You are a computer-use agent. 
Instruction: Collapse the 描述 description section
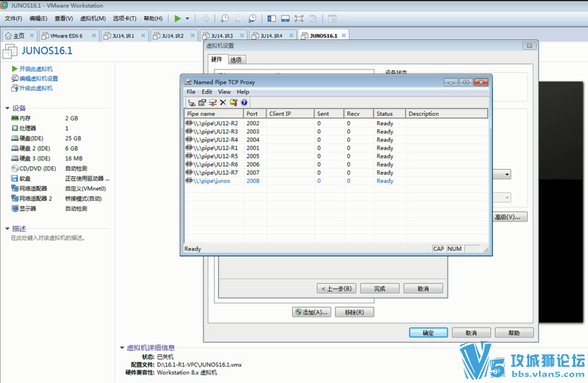point(7,229)
